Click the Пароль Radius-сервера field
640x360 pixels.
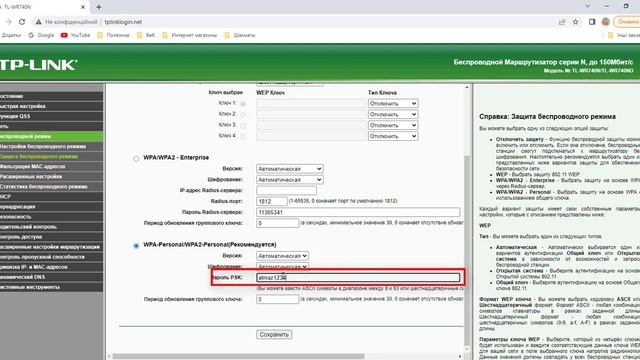coord(358,212)
